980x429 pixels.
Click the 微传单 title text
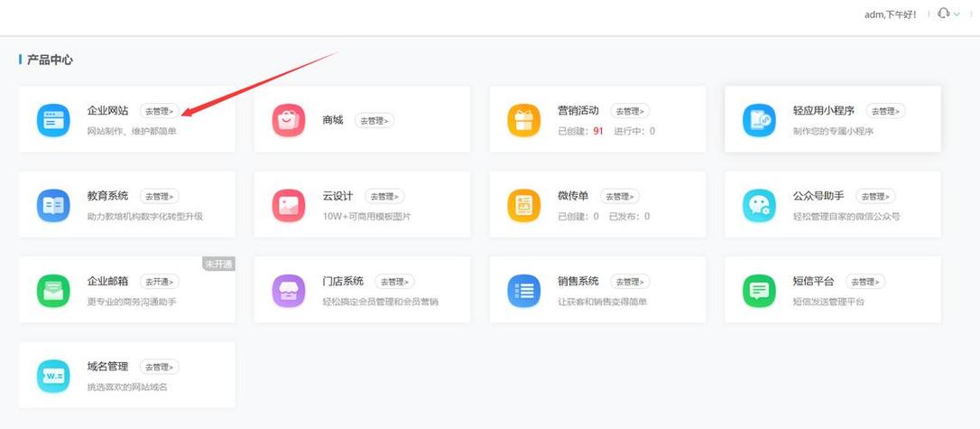point(573,196)
